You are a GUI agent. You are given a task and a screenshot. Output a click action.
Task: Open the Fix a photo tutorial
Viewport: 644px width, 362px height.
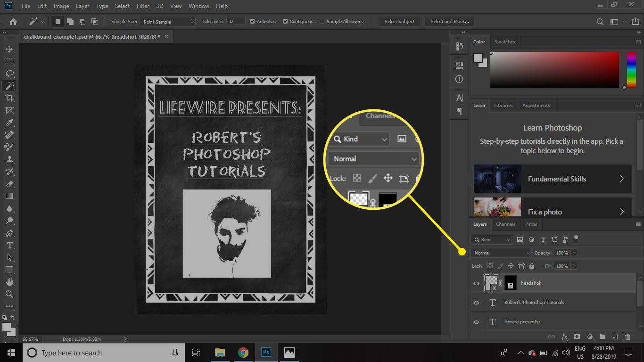(553, 207)
